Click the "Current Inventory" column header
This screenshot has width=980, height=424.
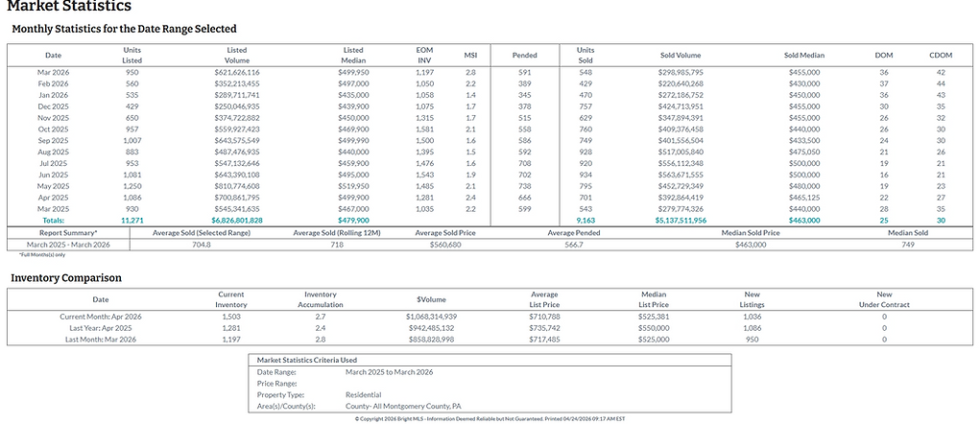pyautogui.click(x=231, y=299)
